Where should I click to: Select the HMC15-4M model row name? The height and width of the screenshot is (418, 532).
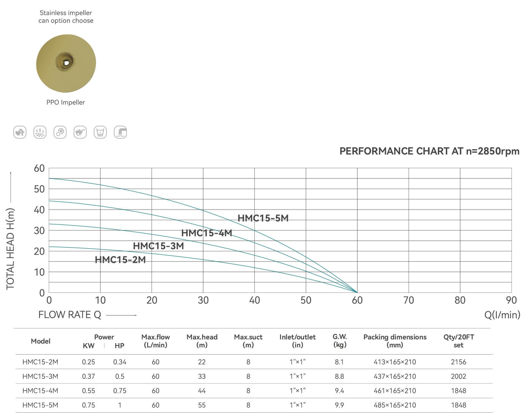coord(40,391)
